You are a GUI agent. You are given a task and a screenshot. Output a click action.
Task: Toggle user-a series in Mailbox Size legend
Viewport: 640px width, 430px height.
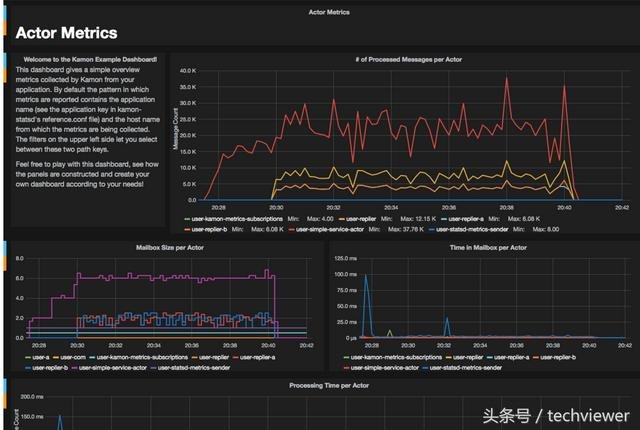point(40,357)
